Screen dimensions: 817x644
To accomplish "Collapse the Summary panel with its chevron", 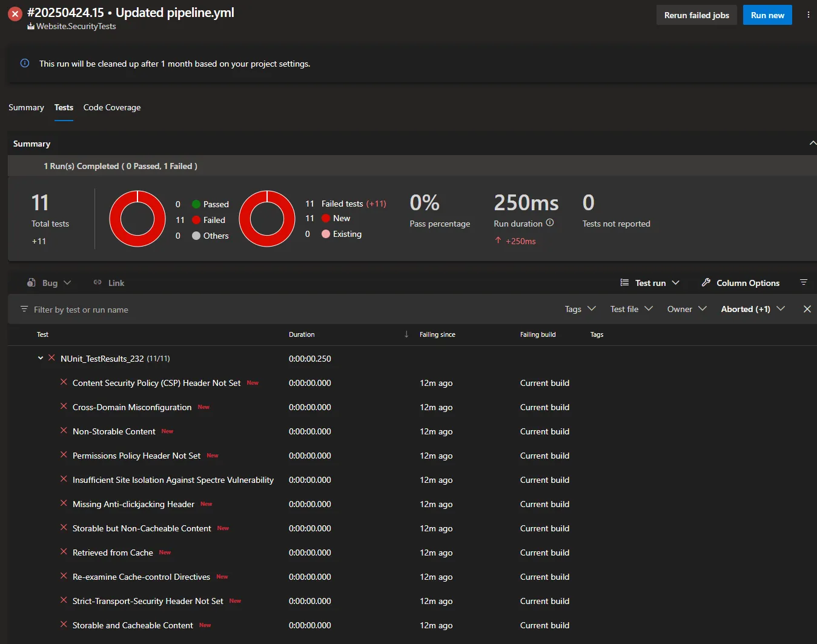I will [812, 143].
